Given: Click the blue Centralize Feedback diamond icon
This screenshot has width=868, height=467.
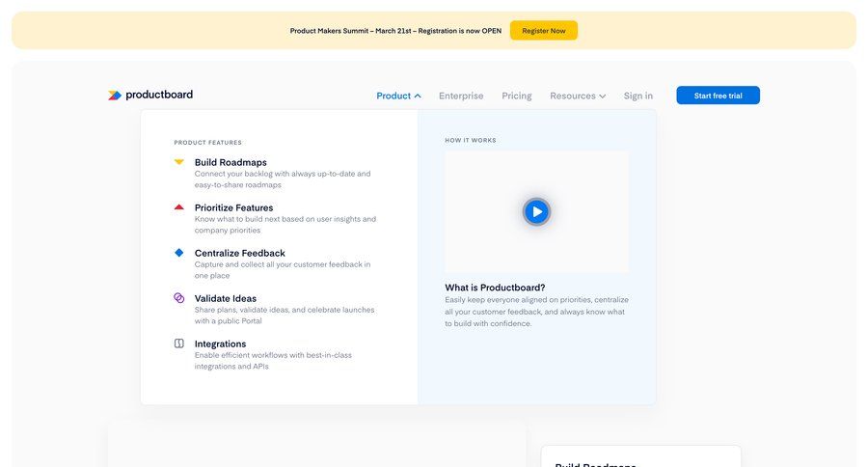Looking at the screenshot, I should [178, 253].
